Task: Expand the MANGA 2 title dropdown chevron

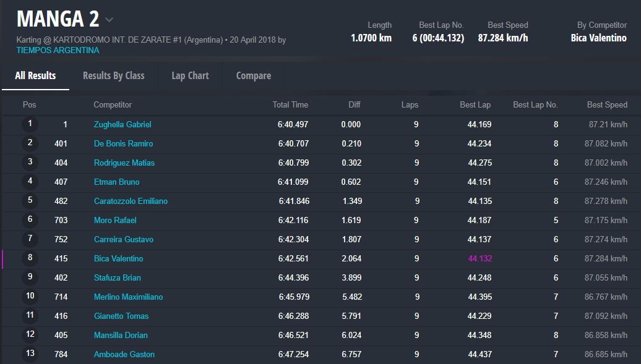Action: [x=110, y=20]
